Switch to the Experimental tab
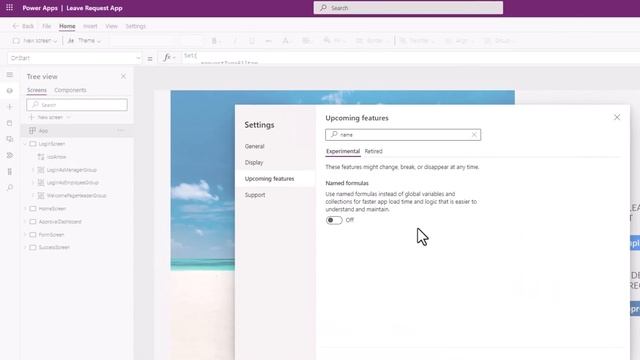Image resolution: width=640 pixels, height=360 pixels. pos(343,151)
